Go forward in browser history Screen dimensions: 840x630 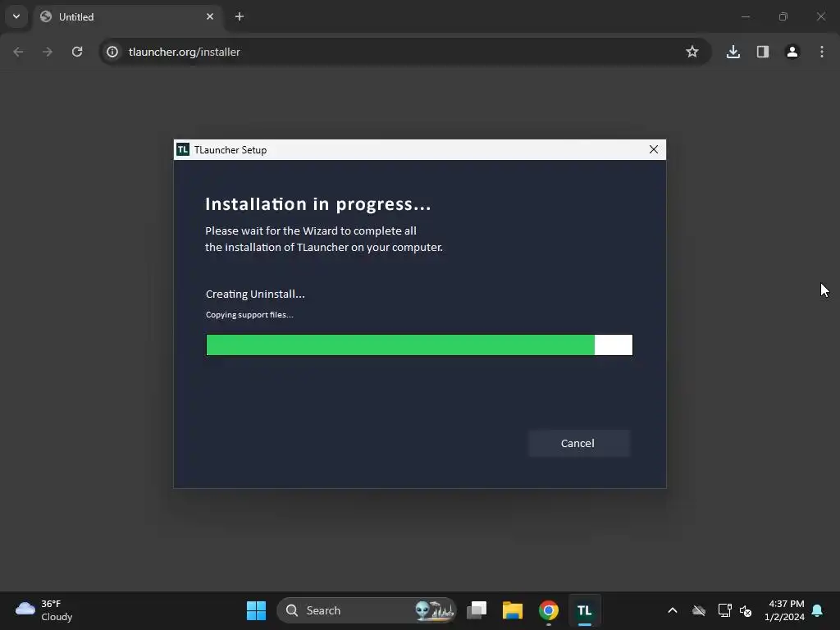[x=48, y=52]
